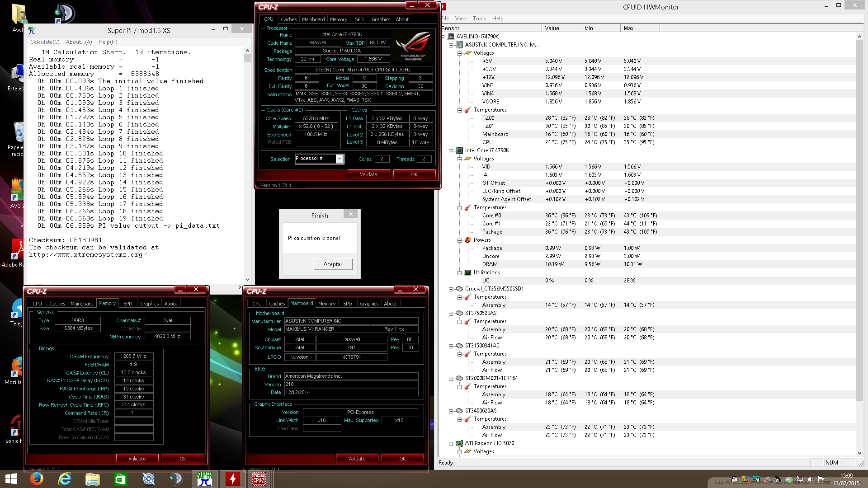Open Firefox from the taskbar
Screen dimensions: 868x488
coord(36,479)
